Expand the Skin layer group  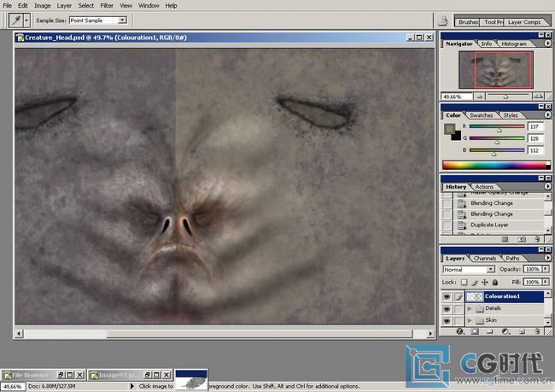[470, 321]
